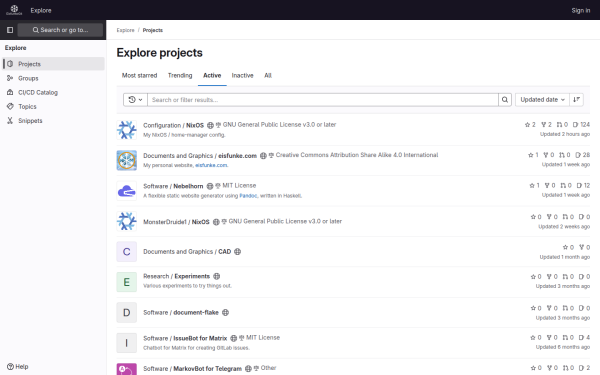Click Explore in the top bar
The width and height of the screenshot is (600, 375).
[x=41, y=10]
